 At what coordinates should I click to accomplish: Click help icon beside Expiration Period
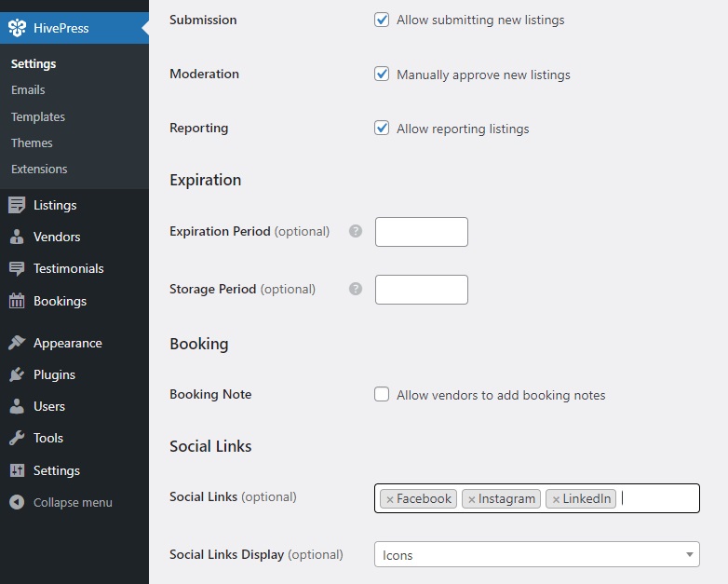point(355,231)
